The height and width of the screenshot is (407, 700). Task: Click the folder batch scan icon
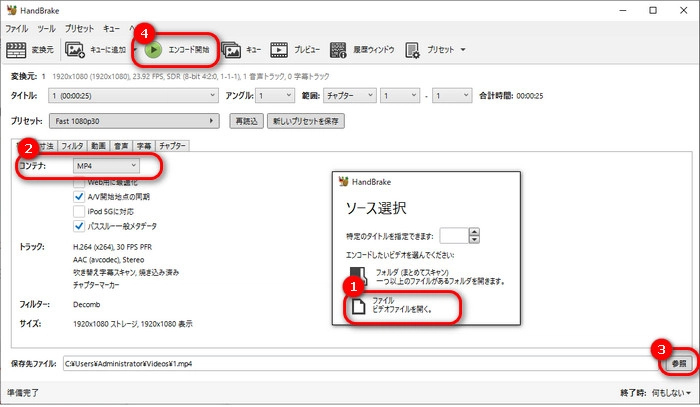coord(358,276)
